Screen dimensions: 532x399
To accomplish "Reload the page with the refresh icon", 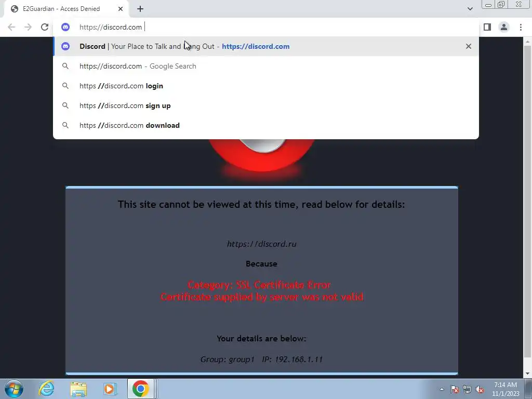I will [x=45, y=27].
